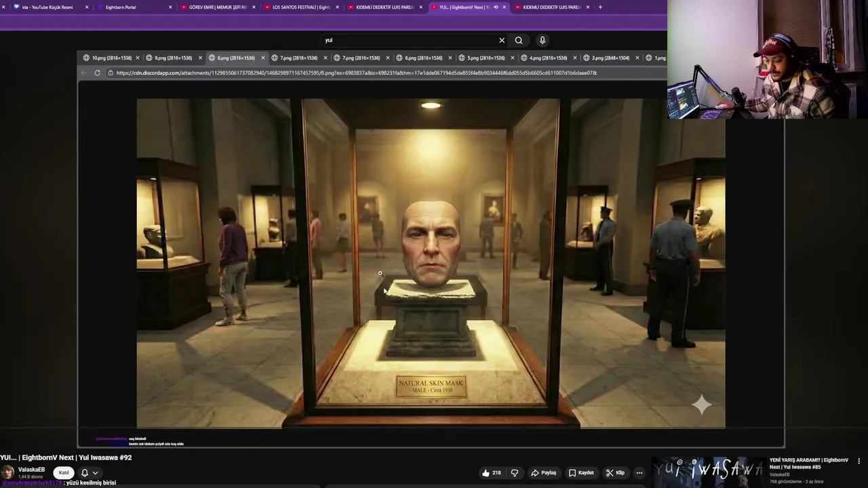Screen dimensions: 868x488
Task: Close the 8.png tab
Action: pyautogui.click(x=262, y=58)
